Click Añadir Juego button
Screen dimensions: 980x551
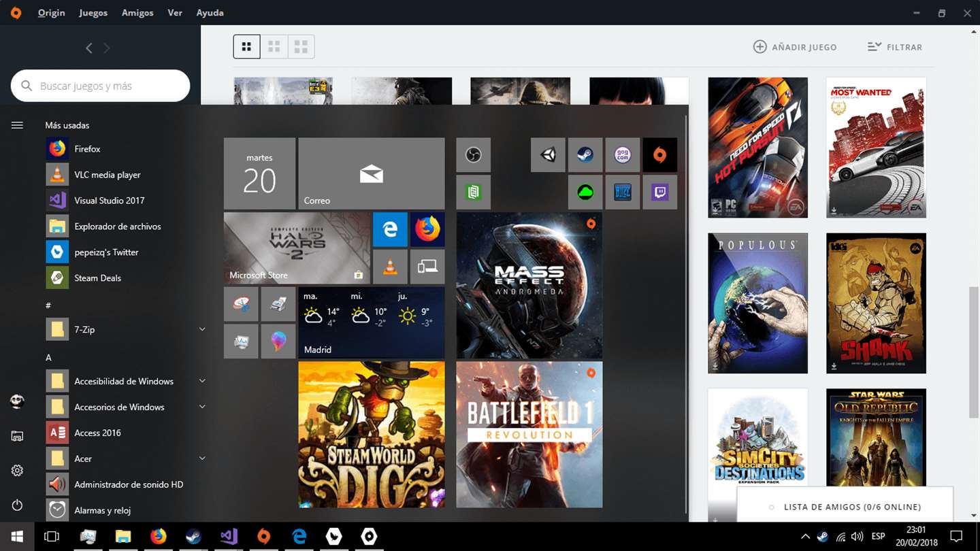[x=795, y=47]
